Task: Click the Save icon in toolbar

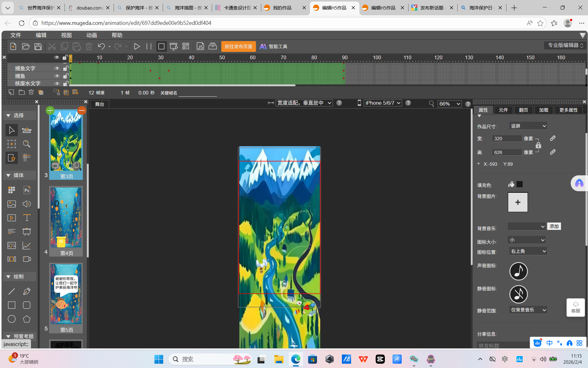Action: pyautogui.click(x=38, y=46)
